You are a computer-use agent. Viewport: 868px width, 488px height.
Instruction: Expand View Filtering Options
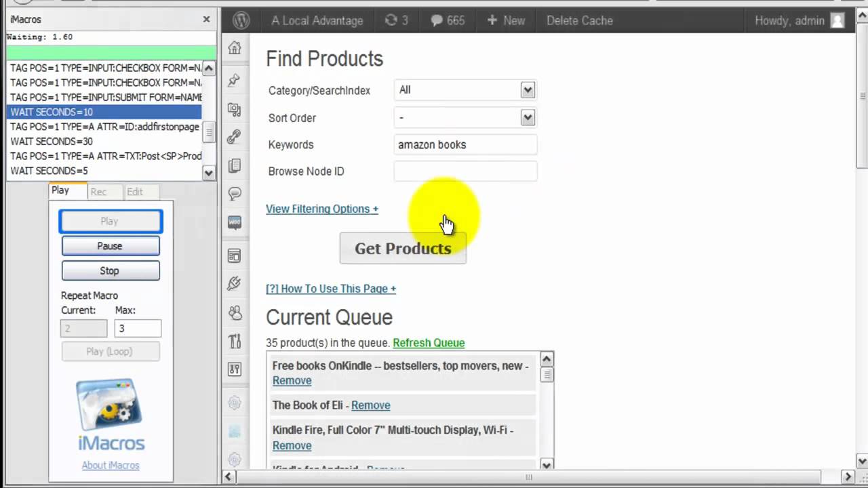(x=322, y=209)
